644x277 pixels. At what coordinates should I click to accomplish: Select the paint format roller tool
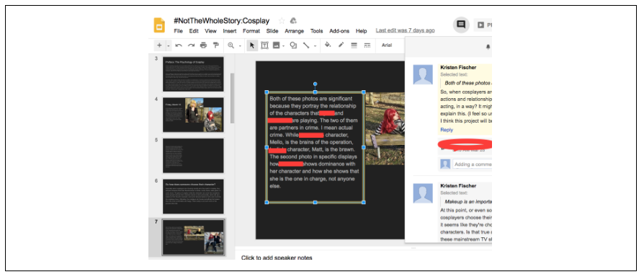(x=215, y=45)
